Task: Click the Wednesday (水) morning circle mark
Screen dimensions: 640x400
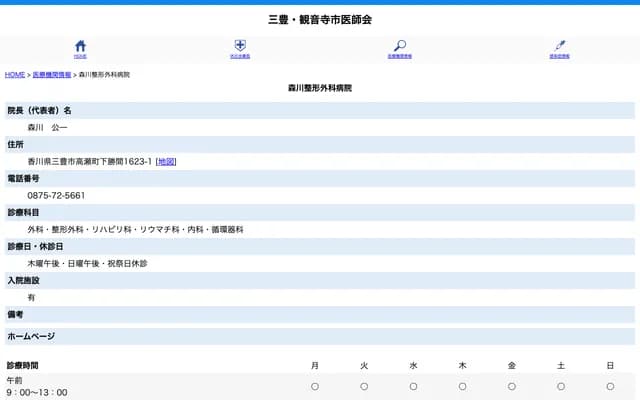Action: (x=413, y=386)
